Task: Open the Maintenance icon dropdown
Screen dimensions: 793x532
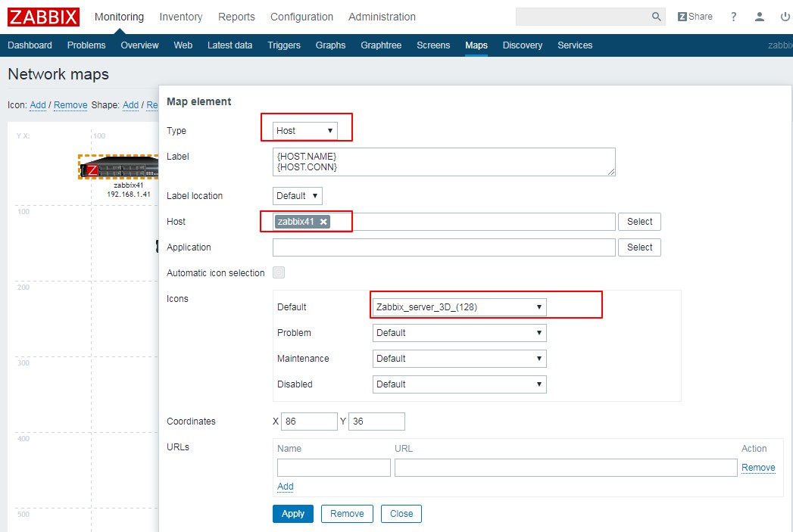Action: [459, 359]
